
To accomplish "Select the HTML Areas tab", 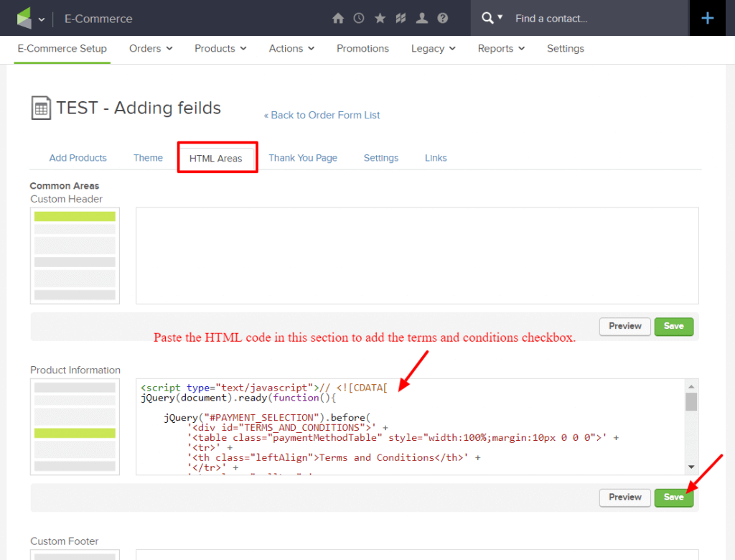I will [215, 159].
